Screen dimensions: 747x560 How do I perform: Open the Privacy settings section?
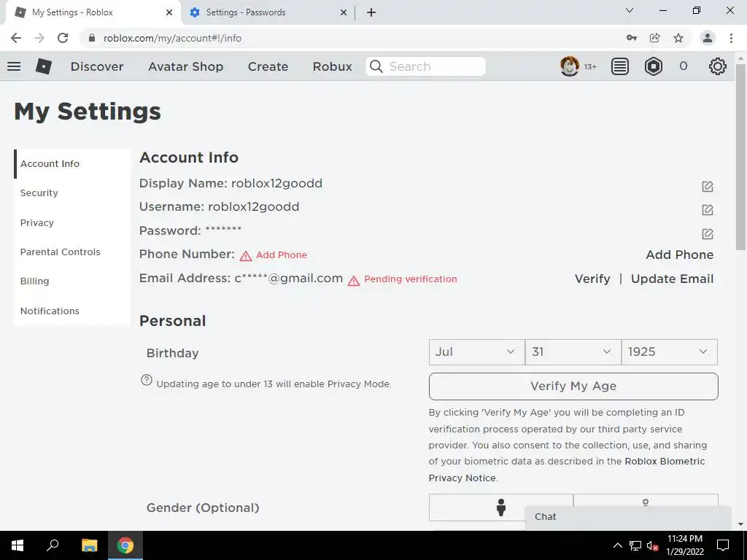(36, 223)
